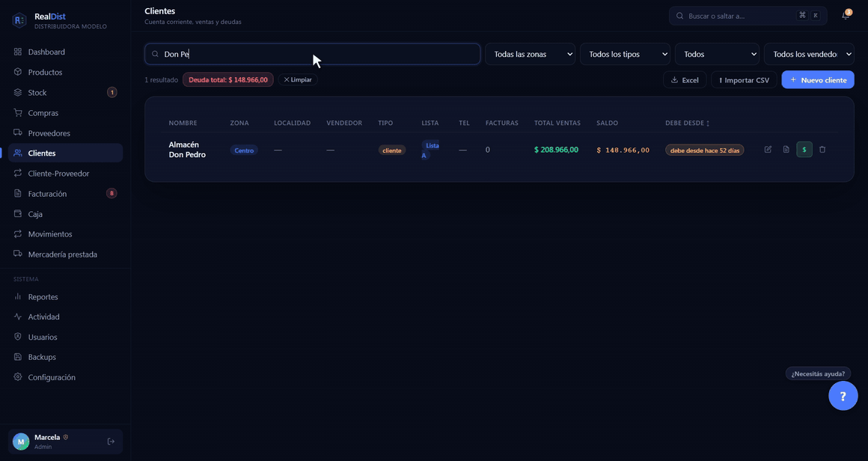Open Actividad via its pulse icon
Screen dimensions: 868x461
tap(18, 317)
